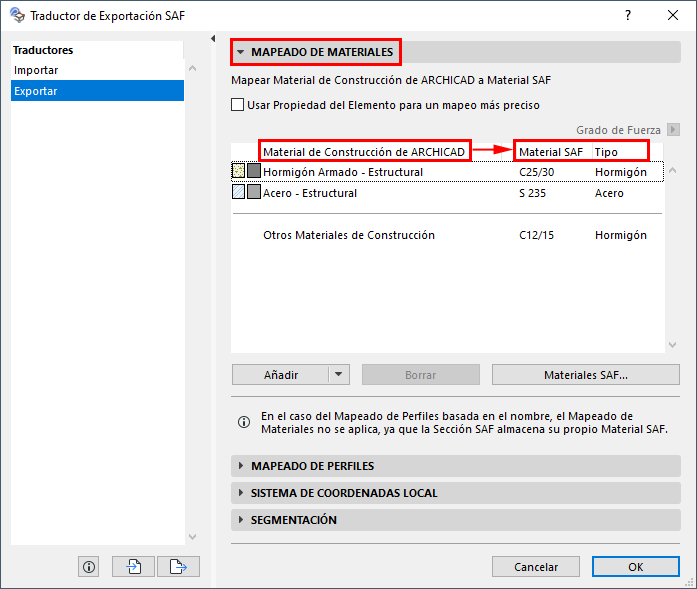
Task: Click the info icon beside the profile mapping note
Action: 244,422
